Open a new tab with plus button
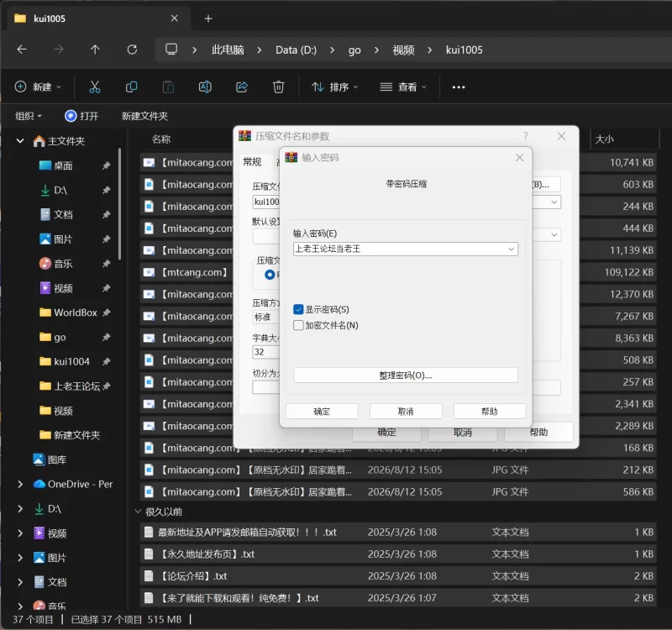 pos(208,18)
